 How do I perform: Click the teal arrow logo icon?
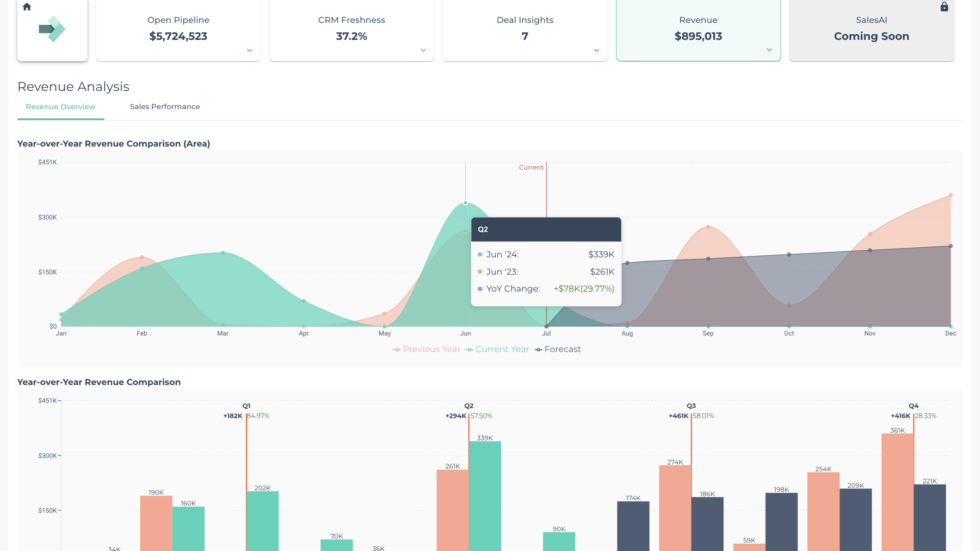point(52,28)
